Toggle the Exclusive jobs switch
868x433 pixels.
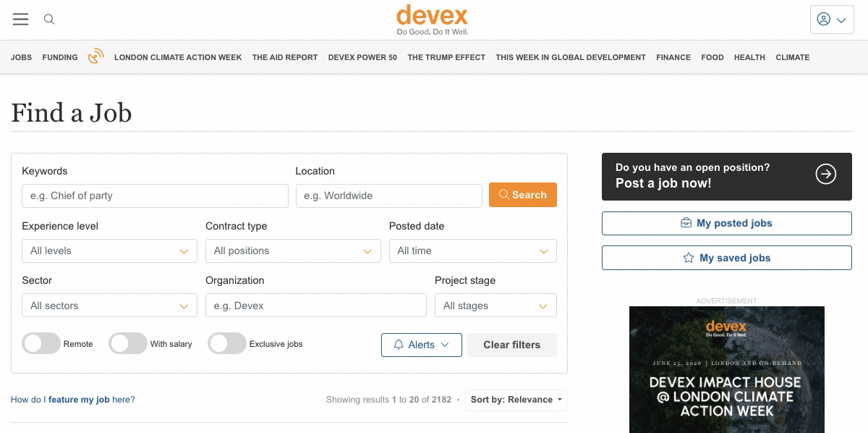click(x=227, y=344)
